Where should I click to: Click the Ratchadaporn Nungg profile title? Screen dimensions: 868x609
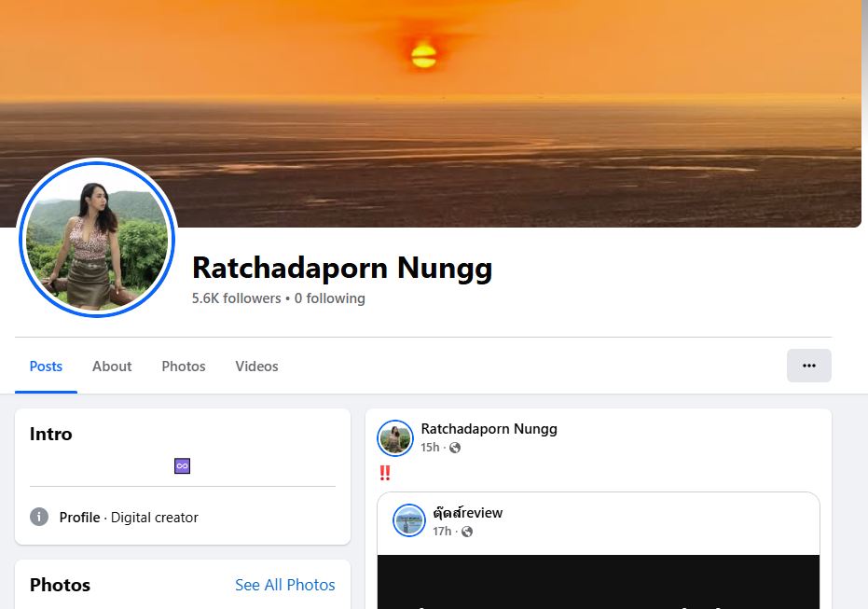(x=342, y=268)
